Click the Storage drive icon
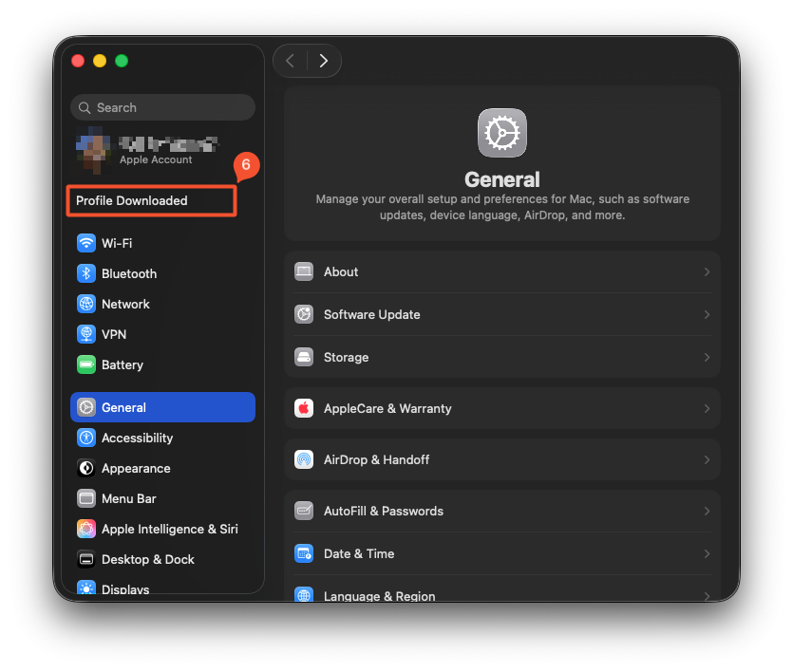793x672 pixels. pos(304,357)
